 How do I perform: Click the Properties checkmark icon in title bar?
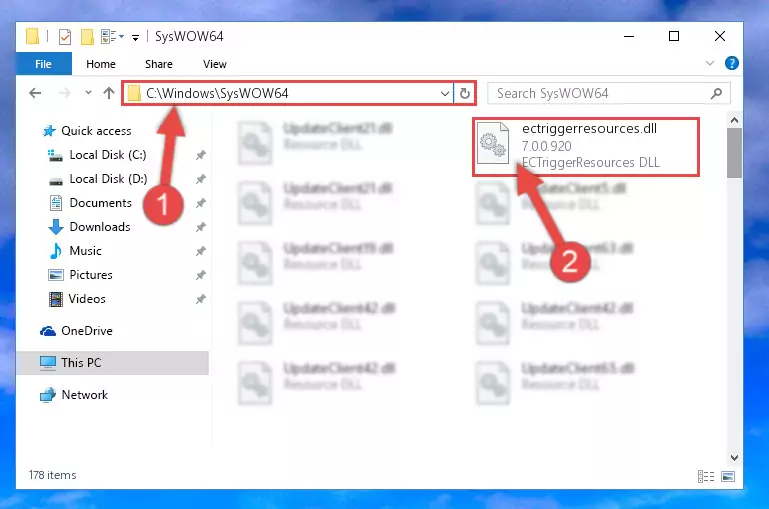(x=65, y=37)
